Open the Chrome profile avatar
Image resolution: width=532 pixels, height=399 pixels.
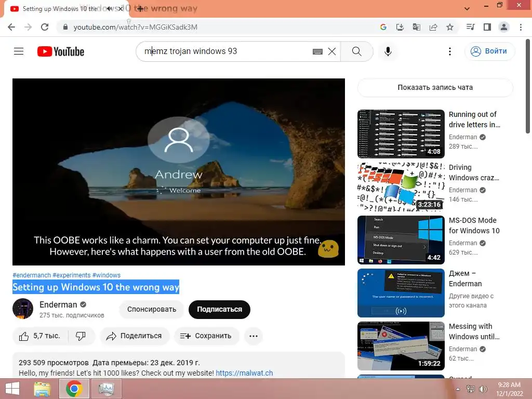504,27
